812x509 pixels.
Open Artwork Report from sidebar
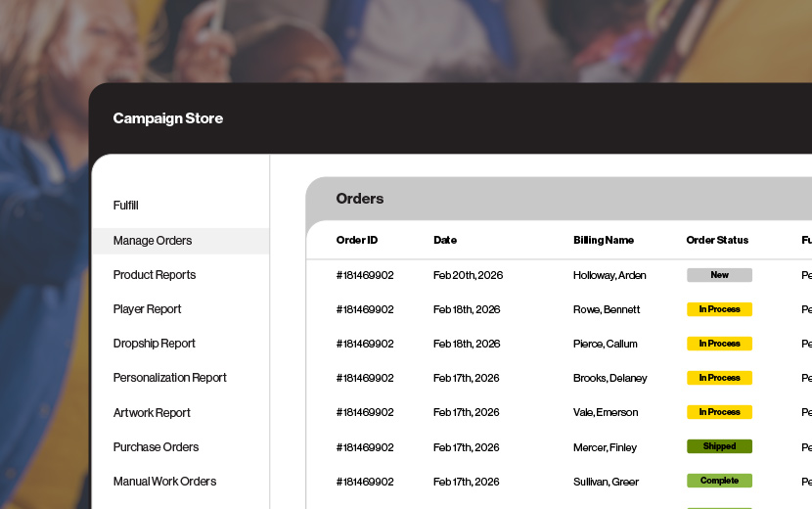[152, 413]
